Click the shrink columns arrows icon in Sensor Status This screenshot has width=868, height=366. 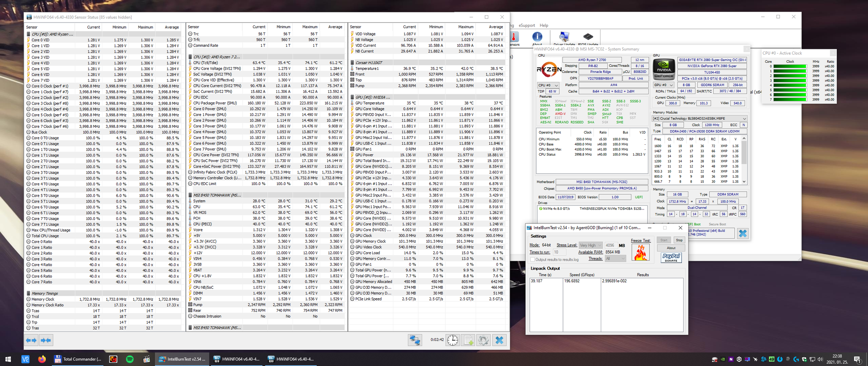(x=46, y=340)
